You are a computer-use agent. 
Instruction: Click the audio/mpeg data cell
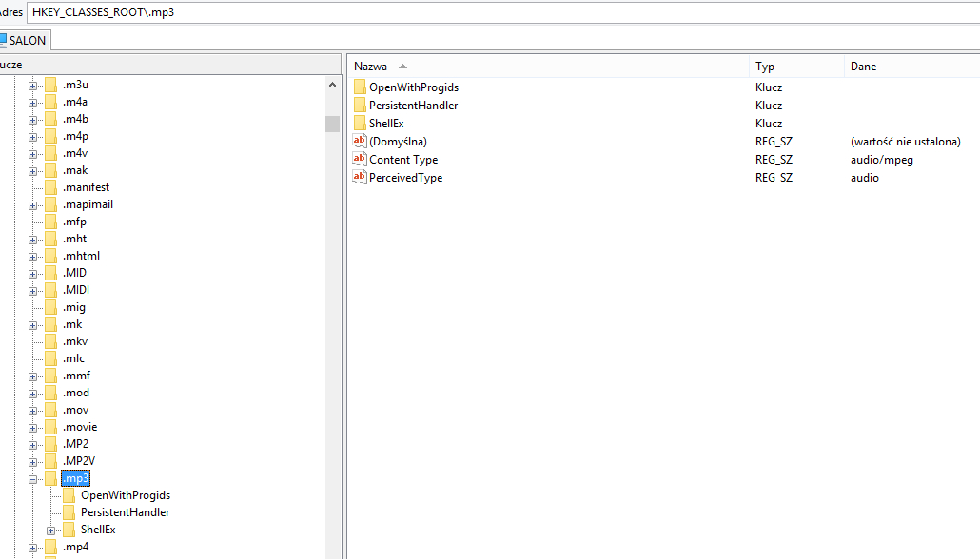882,160
